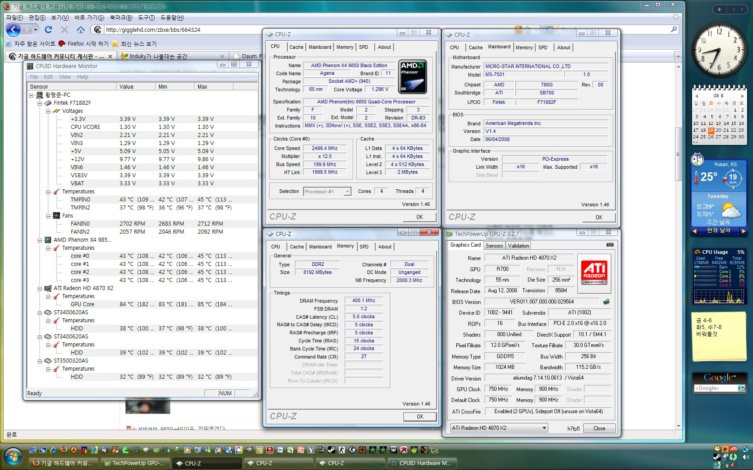Click the analog clock gadget
753x470 pixels.
(x=717, y=51)
